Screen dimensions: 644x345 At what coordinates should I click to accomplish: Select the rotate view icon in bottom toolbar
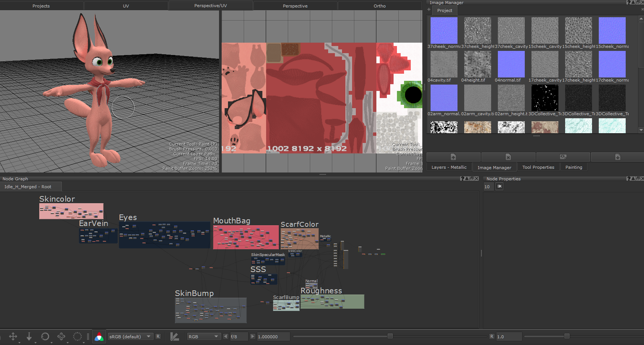tap(45, 336)
